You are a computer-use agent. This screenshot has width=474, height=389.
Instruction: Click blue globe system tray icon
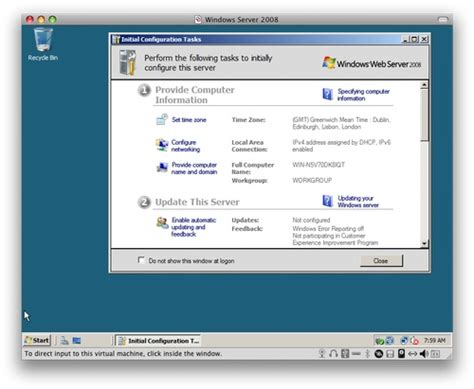click(x=404, y=341)
